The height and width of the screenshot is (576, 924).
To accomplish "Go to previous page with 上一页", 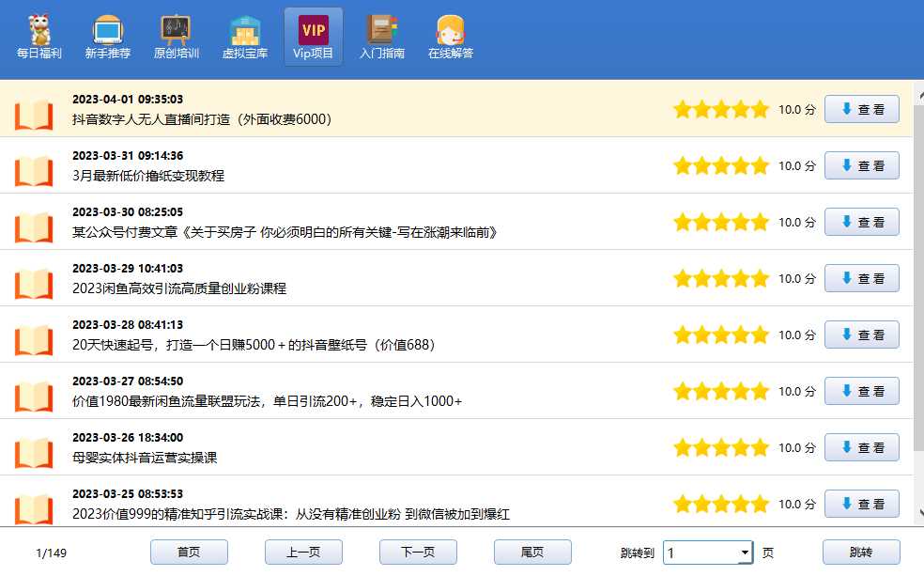I will (303, 552).
